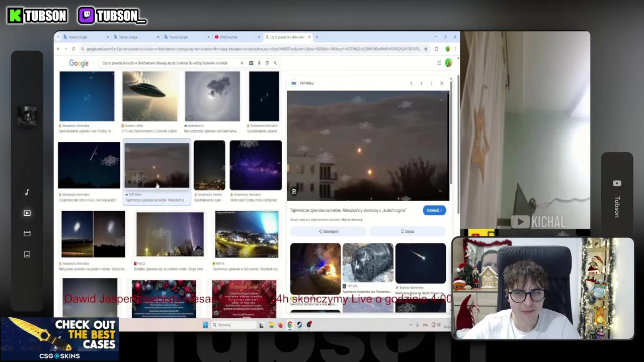Open the Windows Start menu
The height and width of the screenshot is (362, 644).
tap(205, 325)
